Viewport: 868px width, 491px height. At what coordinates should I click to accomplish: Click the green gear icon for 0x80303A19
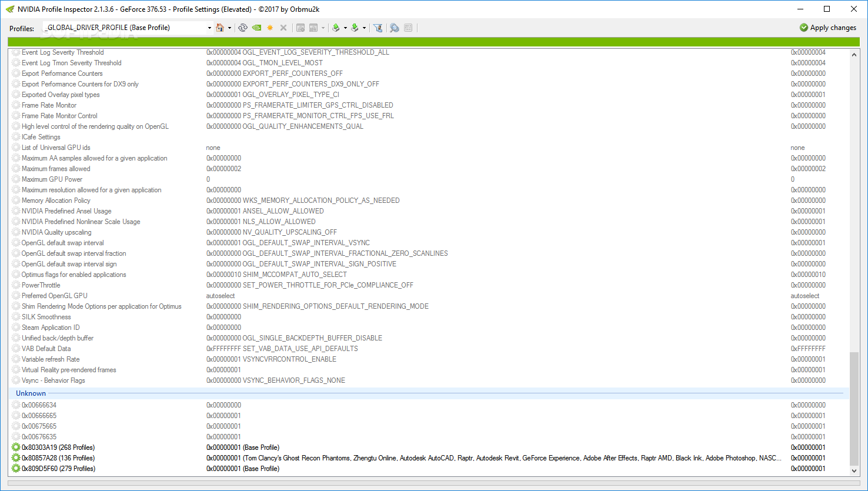point(16,447)
